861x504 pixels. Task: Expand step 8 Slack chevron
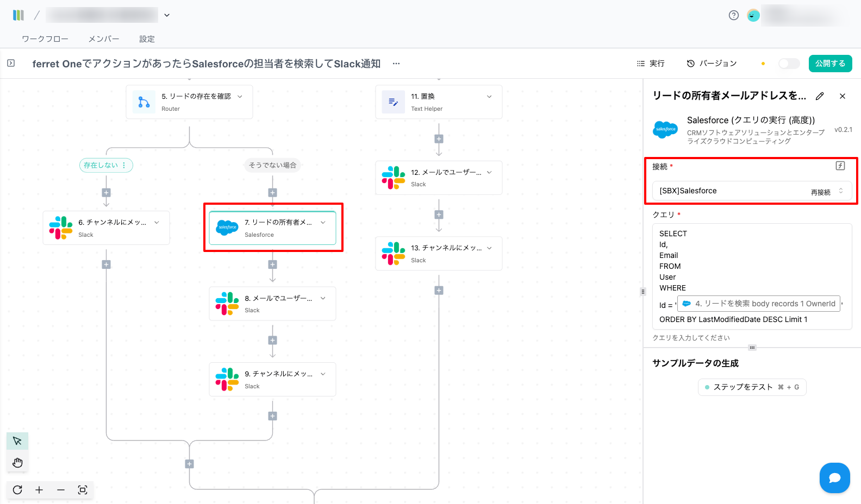pyautogui.click(x=323, y=298)
